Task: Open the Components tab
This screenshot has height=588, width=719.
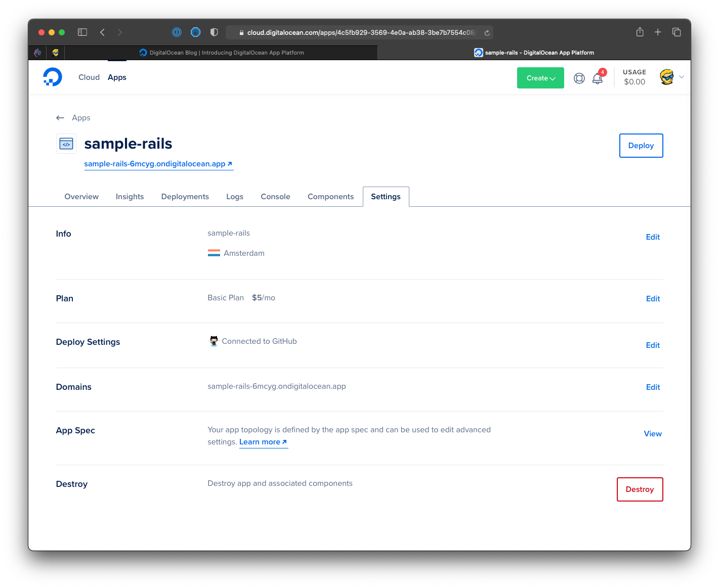Action: click(330, 197)
